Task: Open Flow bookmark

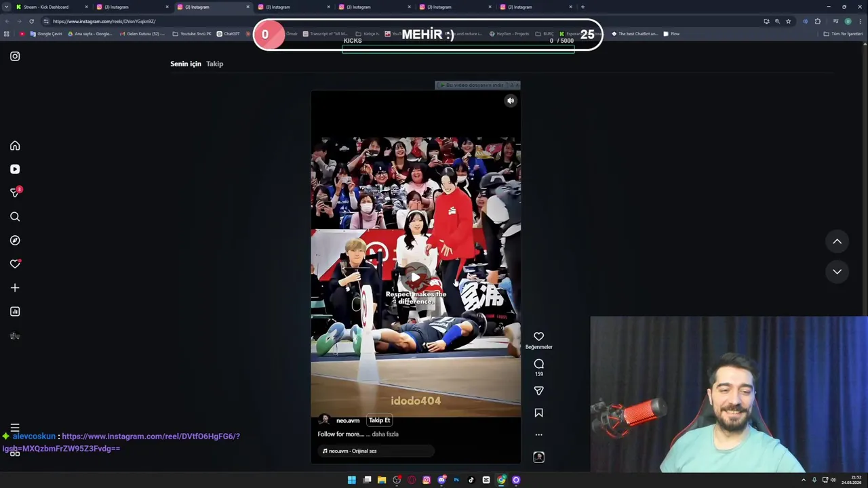Action: [671, 34]
